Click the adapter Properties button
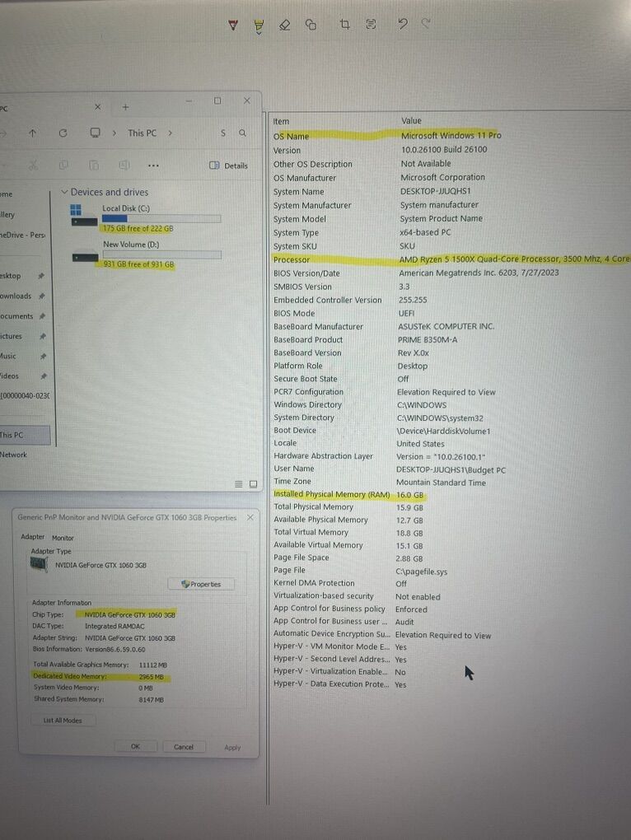The image size is (631, 840). click(200, 584)
